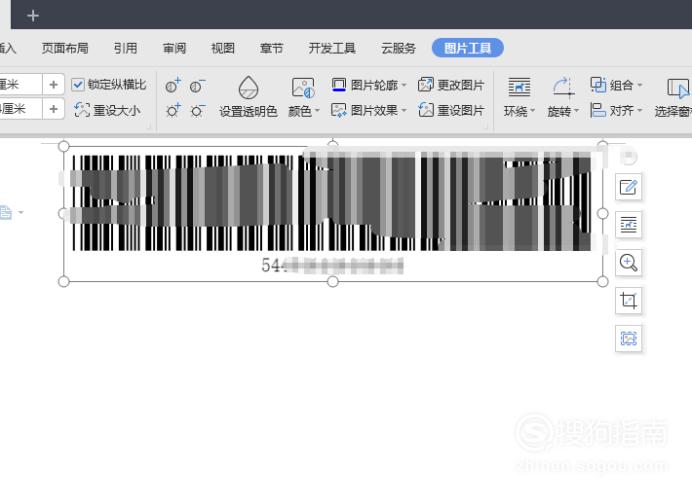Click the zoom magnifier floating icon

click(628, 263)
